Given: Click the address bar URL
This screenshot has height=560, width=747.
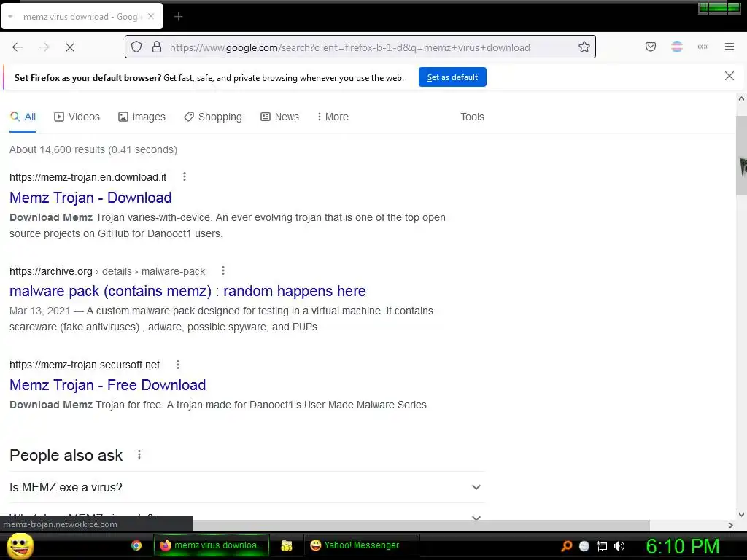Looking at the screenshot, I should pos(349,47).
